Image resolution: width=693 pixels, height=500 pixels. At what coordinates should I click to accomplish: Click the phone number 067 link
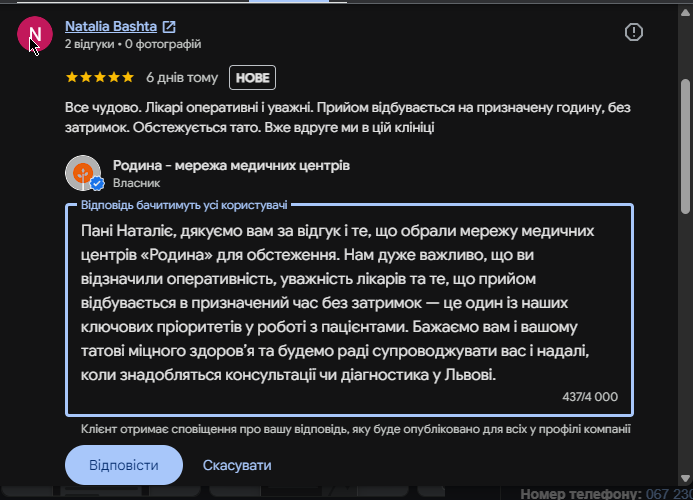point(669,494)
